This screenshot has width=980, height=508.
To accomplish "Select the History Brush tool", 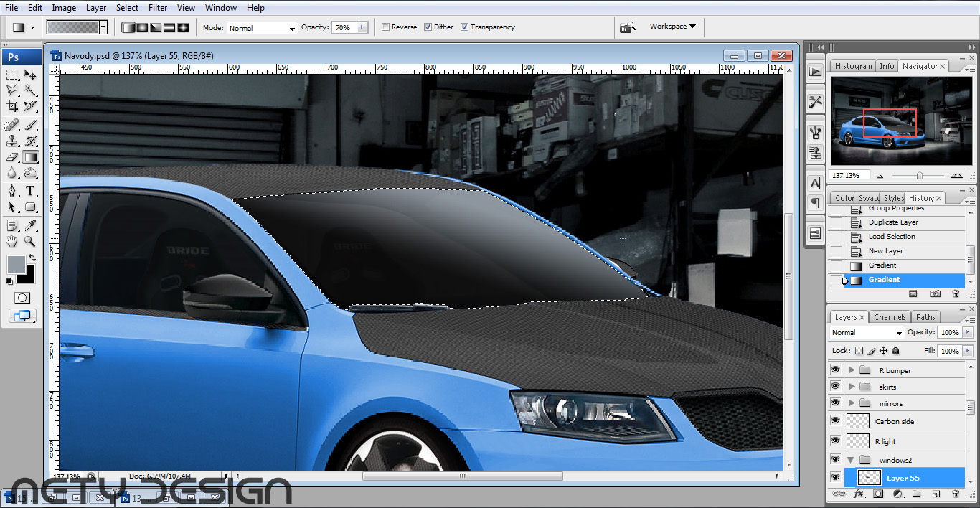I will (30, 141).
